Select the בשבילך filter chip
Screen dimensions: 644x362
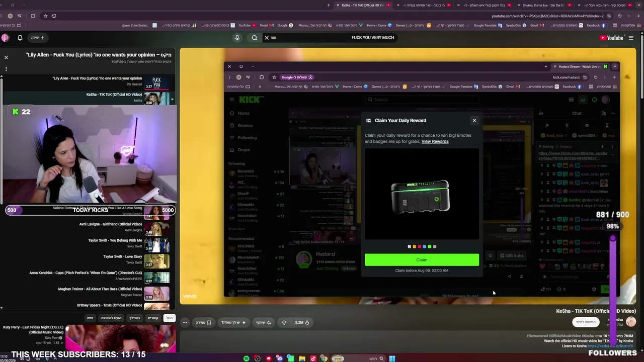[135, 318]
